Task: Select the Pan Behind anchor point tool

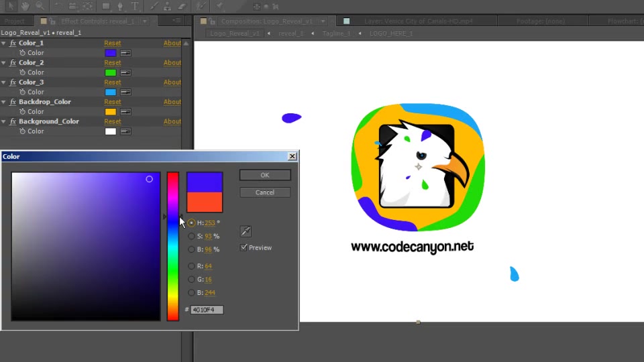Action: point(87,6)
